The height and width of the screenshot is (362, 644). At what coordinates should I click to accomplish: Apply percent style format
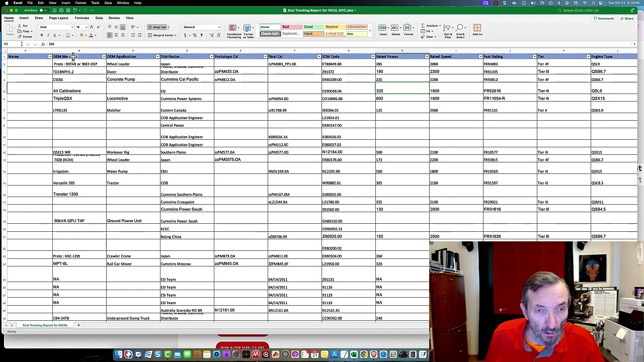pos(195,35)
